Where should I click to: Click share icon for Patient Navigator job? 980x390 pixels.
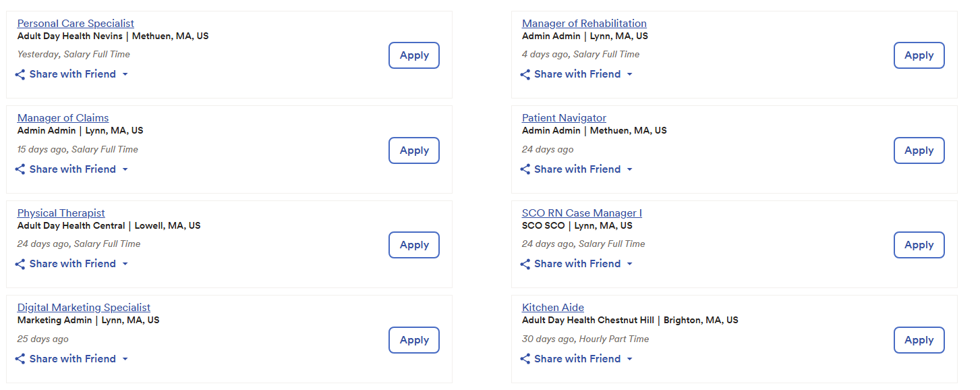tap(525, 169)
